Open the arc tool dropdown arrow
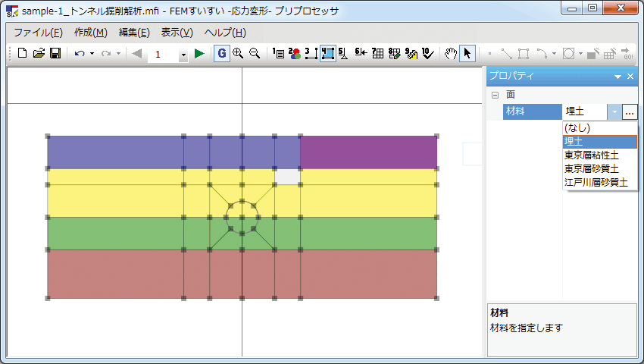 [554, 54]
